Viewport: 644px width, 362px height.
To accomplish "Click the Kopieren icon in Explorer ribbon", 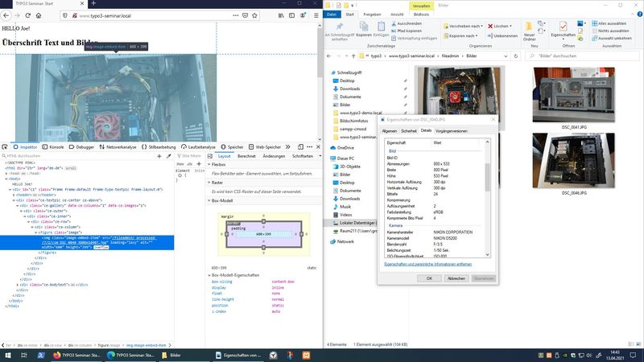I will [363, 28].
